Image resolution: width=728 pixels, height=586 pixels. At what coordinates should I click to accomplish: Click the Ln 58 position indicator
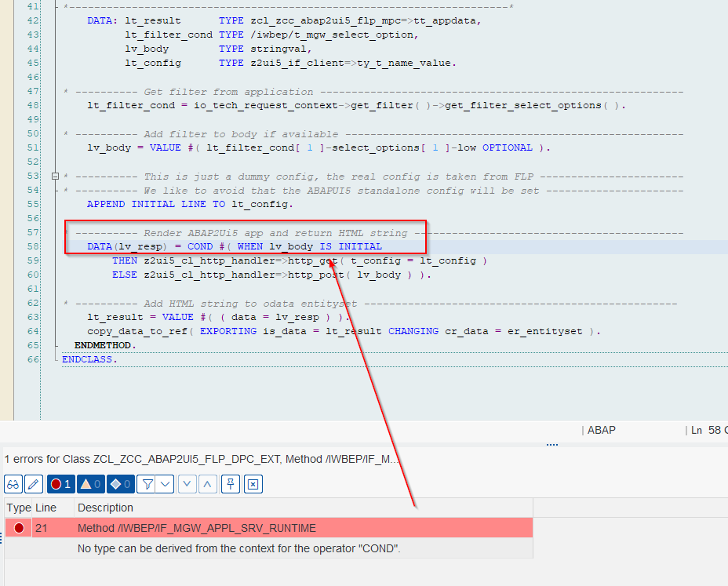[704, 430]
